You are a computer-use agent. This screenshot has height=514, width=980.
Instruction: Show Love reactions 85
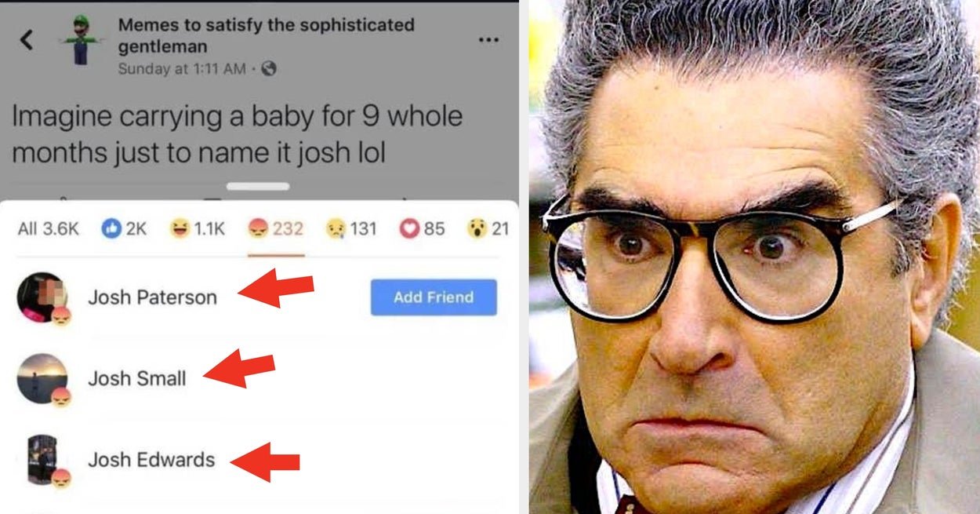[x=422, y=228]
